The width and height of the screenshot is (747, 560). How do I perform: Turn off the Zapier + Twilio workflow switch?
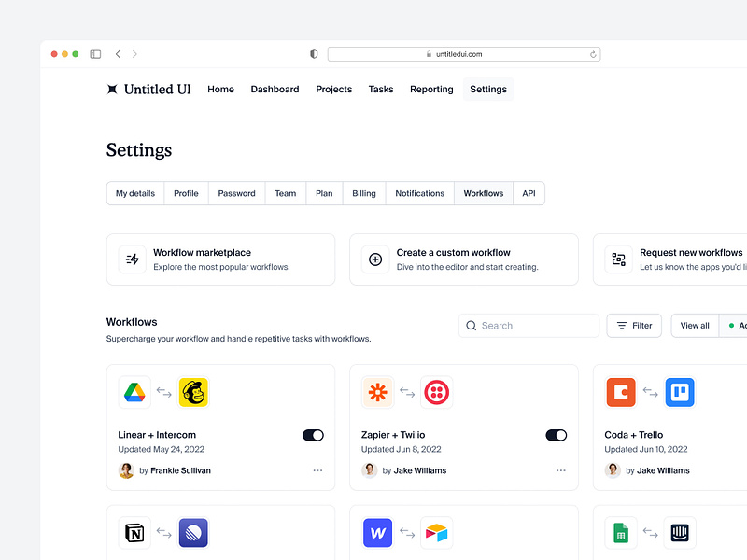pos(556,435)
